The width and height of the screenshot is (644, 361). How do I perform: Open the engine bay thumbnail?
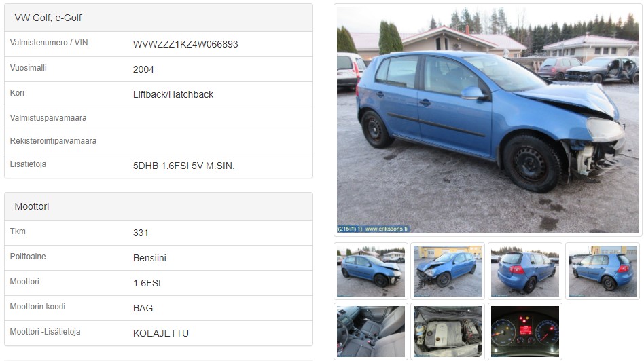[448, 331]
